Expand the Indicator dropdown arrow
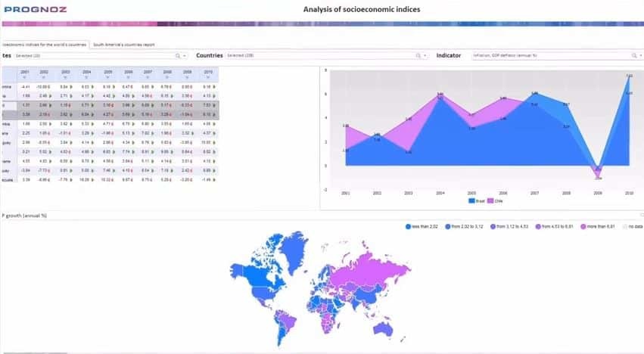This screenshot has height=354, width=644. [639, 55]
